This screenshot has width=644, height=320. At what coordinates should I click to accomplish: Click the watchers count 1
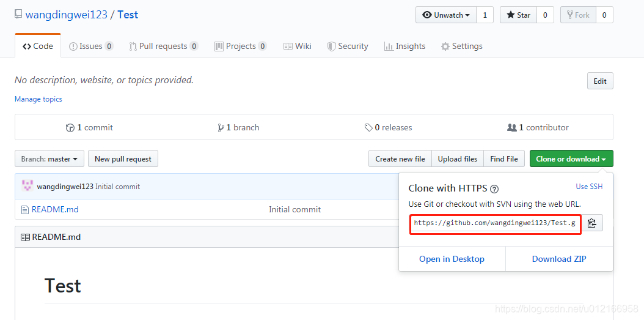485,15
